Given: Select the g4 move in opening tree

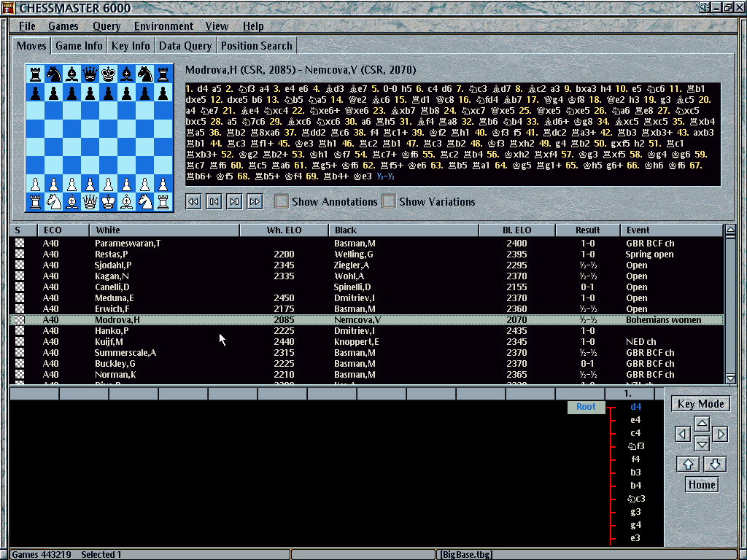Looking at the screenshot, I should click(635, 525).
